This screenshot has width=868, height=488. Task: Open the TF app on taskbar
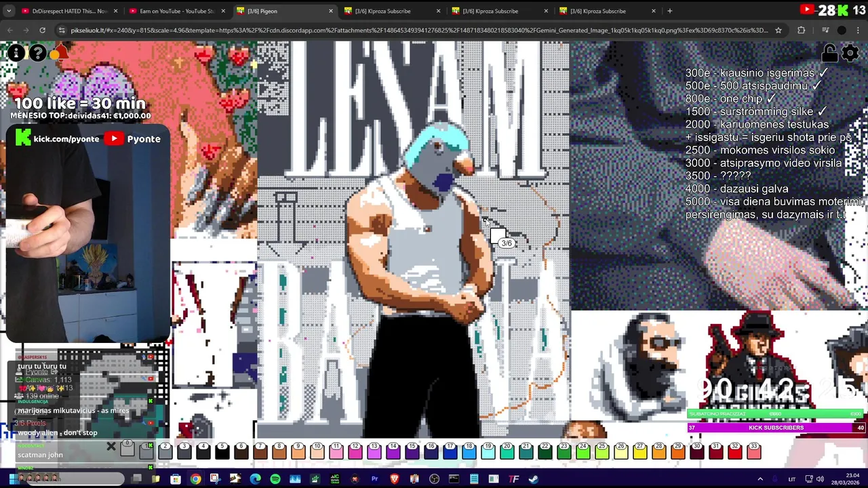tap(513, 479)
